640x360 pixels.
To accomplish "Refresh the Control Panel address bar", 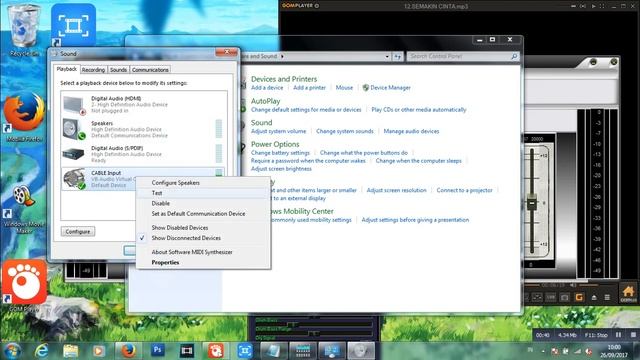I will (398, 56).
